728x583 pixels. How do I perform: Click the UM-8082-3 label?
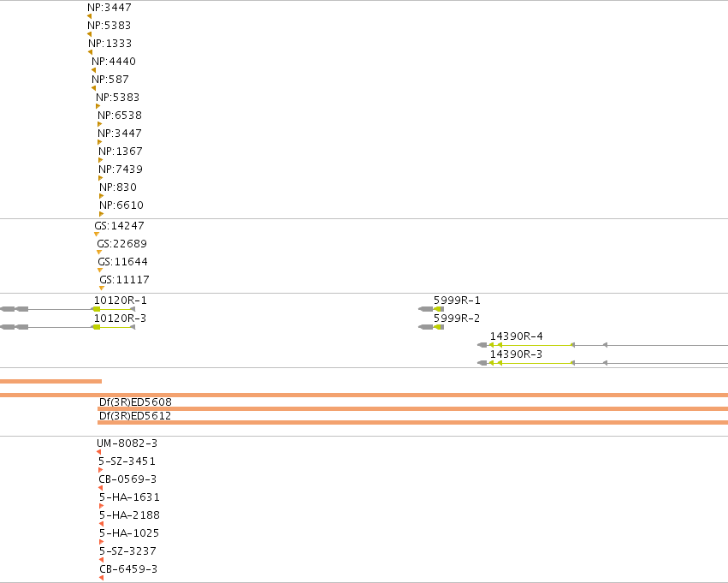(x=127, y=443)
